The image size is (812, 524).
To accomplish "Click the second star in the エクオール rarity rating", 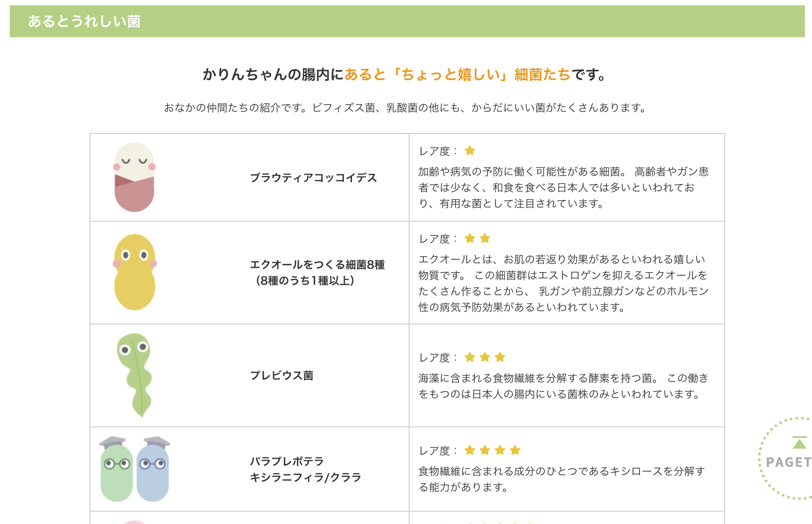I will [485, 239].
